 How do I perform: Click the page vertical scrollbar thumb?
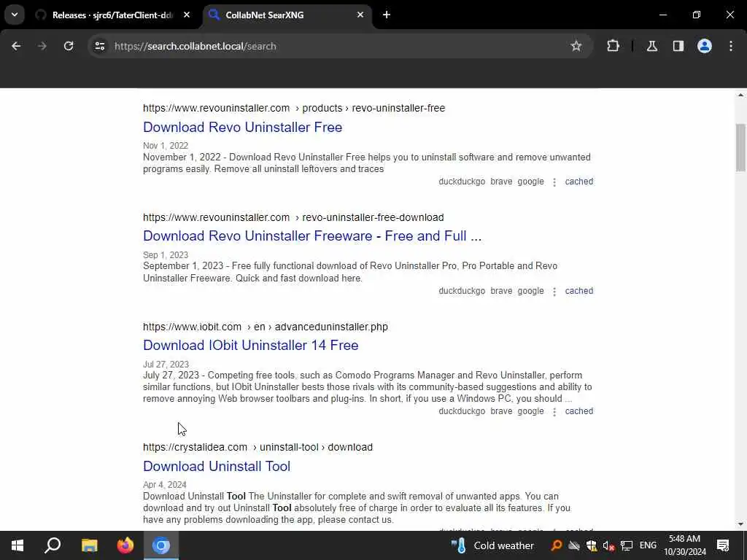tap(740, 147)
